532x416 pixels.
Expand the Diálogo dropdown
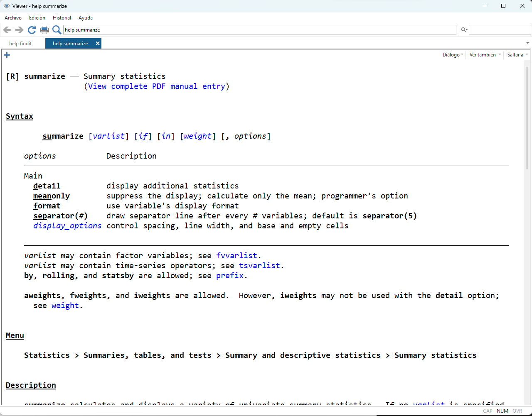[453, 55]
